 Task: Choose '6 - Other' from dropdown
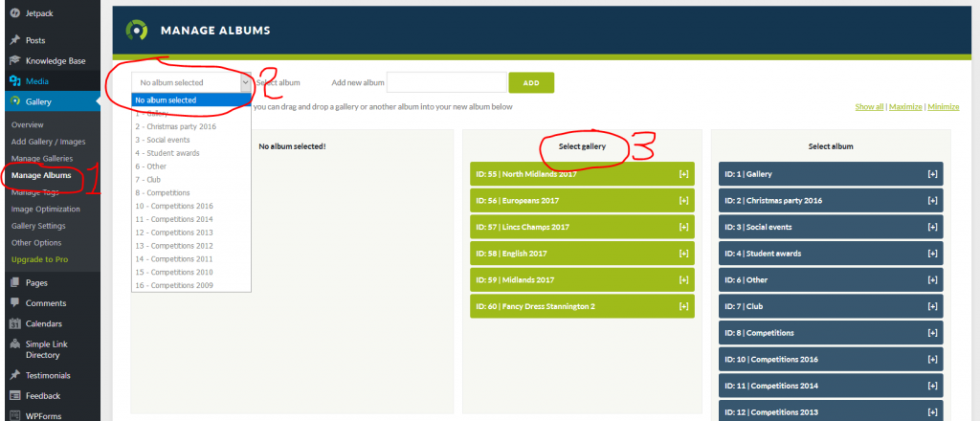tap(191, 166)
